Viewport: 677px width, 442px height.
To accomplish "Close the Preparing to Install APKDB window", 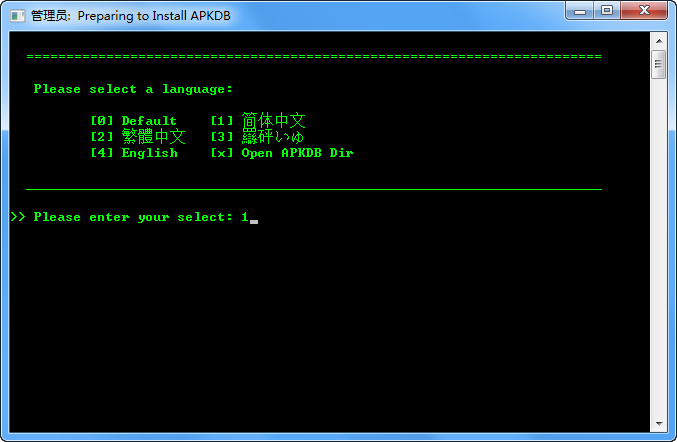I will (x=644, y=11).
